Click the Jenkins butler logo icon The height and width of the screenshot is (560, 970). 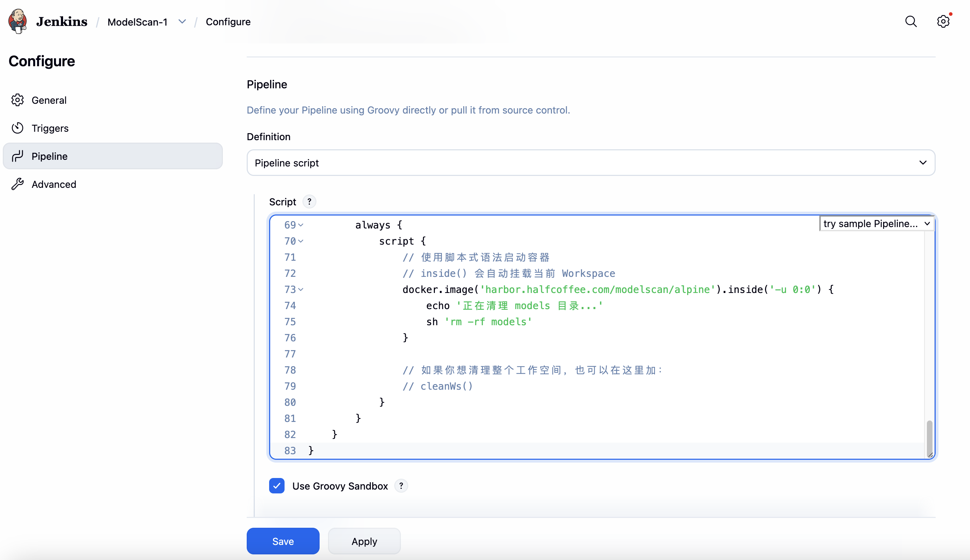[x=18, y=21]
